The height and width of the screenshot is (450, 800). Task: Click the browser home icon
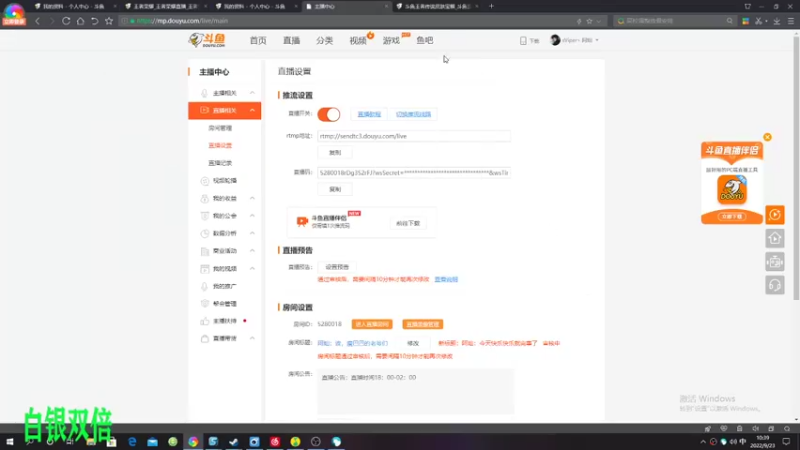pyautogui.click(x=80, y=21)
